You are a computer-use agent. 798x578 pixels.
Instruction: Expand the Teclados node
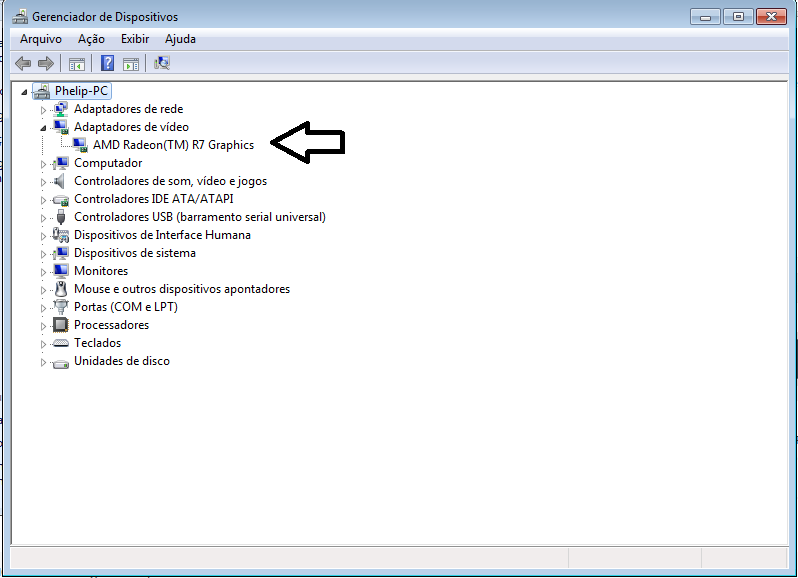43,344
